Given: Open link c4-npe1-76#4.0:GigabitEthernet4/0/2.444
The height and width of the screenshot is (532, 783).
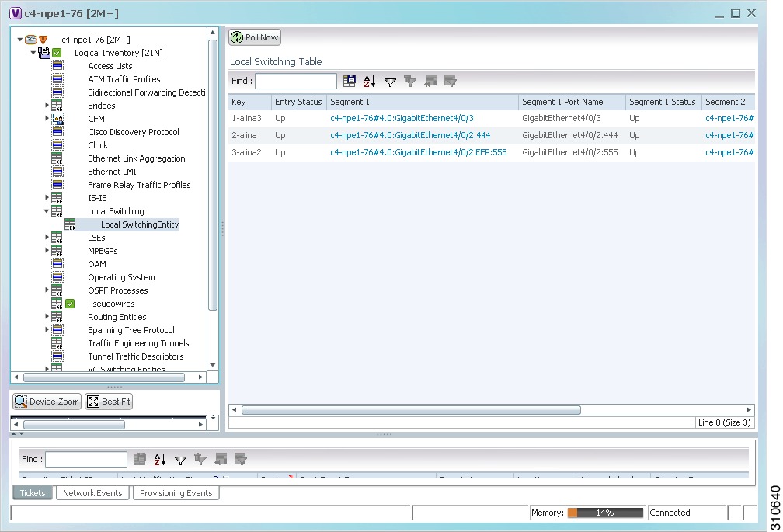Looking at the screenshot, I should (x=410, y=135).
